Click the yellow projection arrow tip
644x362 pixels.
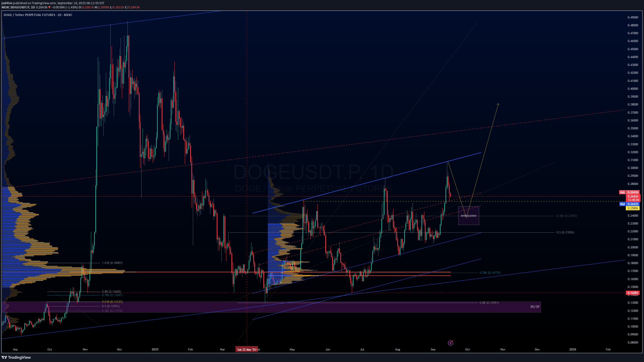click(498, 104)
